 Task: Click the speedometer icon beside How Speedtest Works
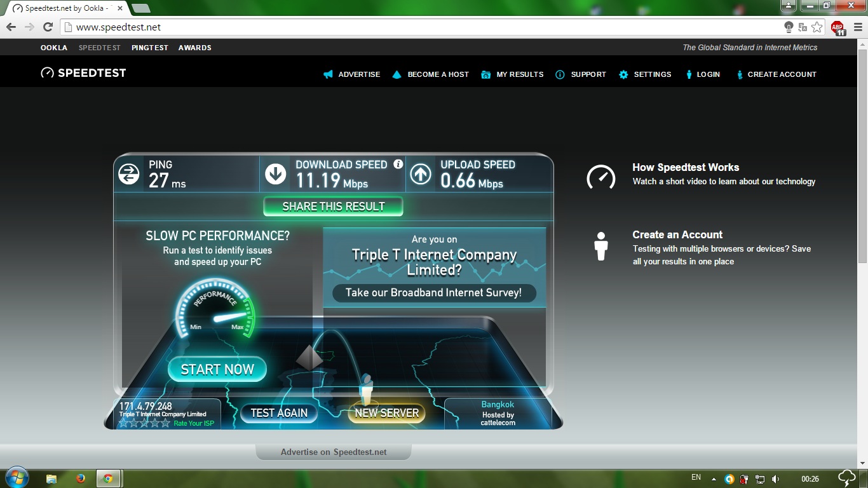pos(600,177)
